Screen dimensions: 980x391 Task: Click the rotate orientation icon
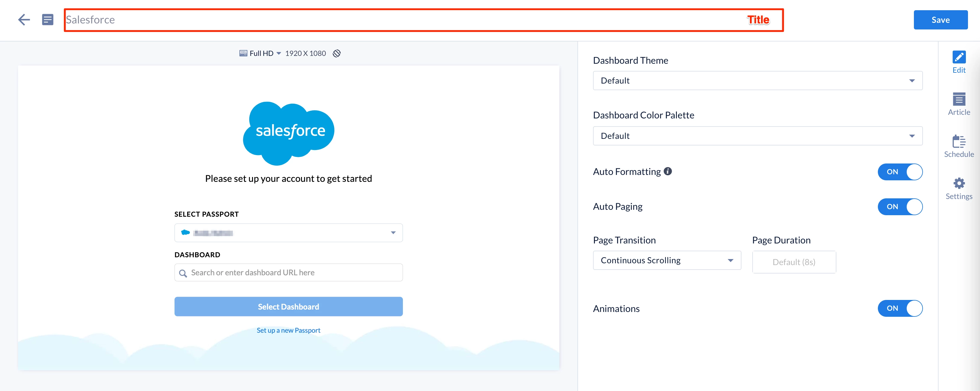tap(336, 53)
